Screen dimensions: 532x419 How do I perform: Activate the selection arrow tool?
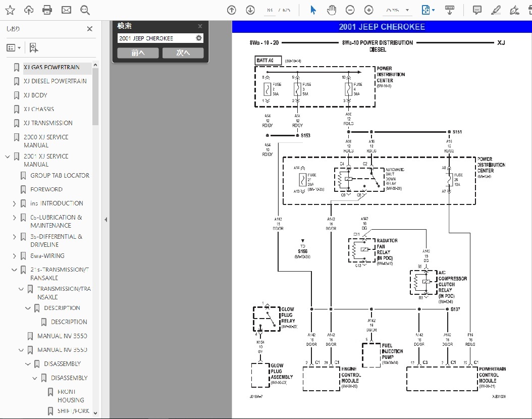pyautogui.click(x=313, y=10)
